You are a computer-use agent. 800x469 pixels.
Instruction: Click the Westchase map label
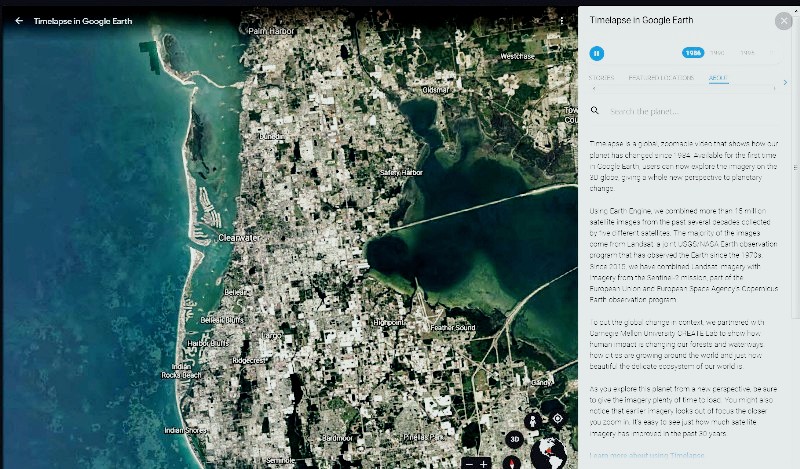(517, 56)
